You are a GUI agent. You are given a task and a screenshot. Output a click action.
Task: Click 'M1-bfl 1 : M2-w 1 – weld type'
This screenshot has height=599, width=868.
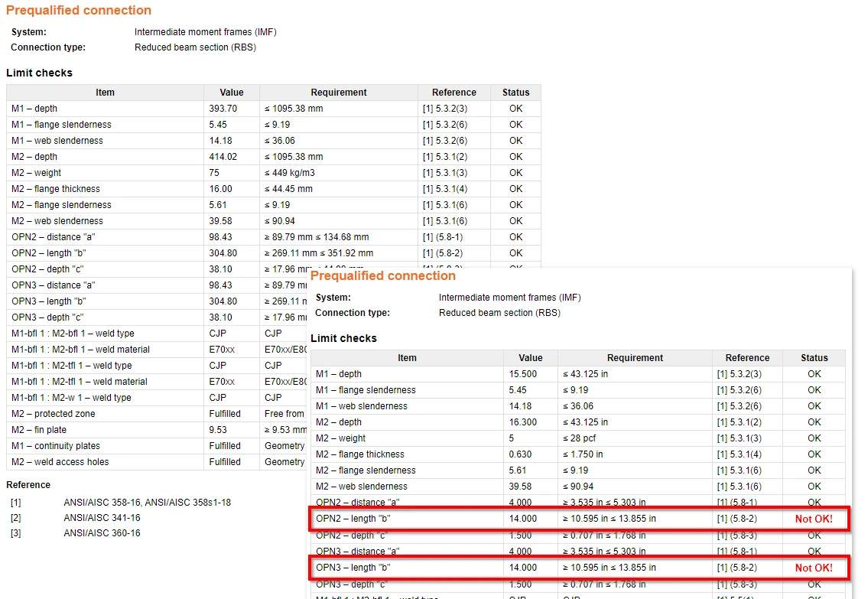pyautogui.click(x=71, y=398)
